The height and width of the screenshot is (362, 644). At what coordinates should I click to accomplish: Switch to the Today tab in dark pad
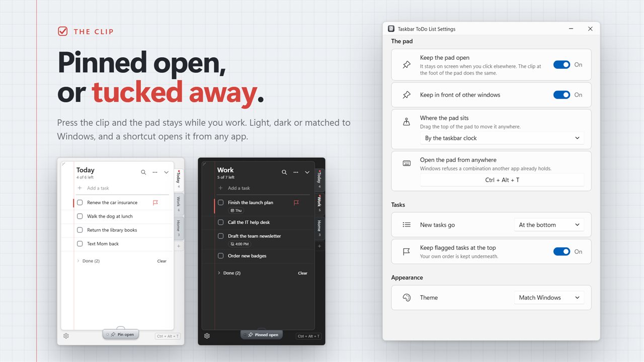coord(319,179)
